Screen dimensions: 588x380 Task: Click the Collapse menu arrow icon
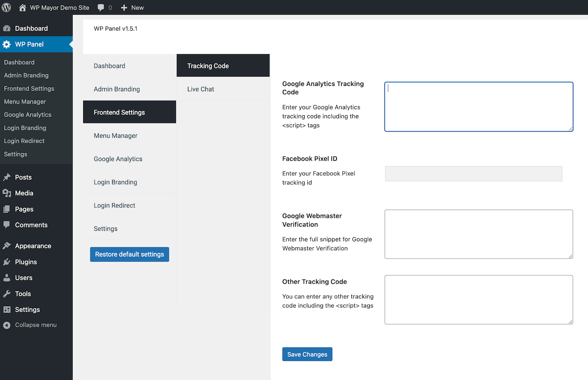click(6, 325)
